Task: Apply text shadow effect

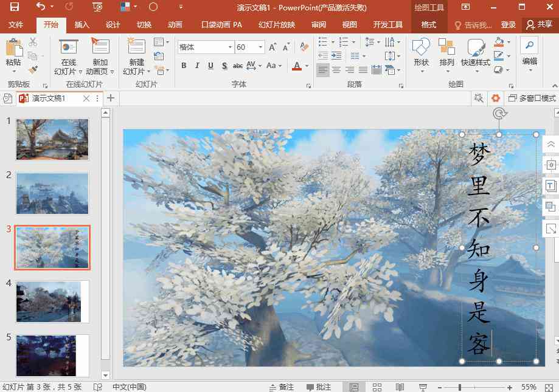Action: [x=224, y=66]
